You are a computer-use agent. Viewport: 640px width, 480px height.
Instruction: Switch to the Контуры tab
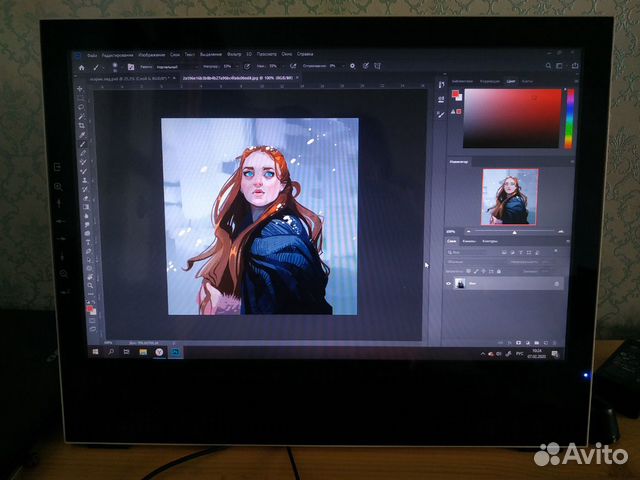[490, 241]
